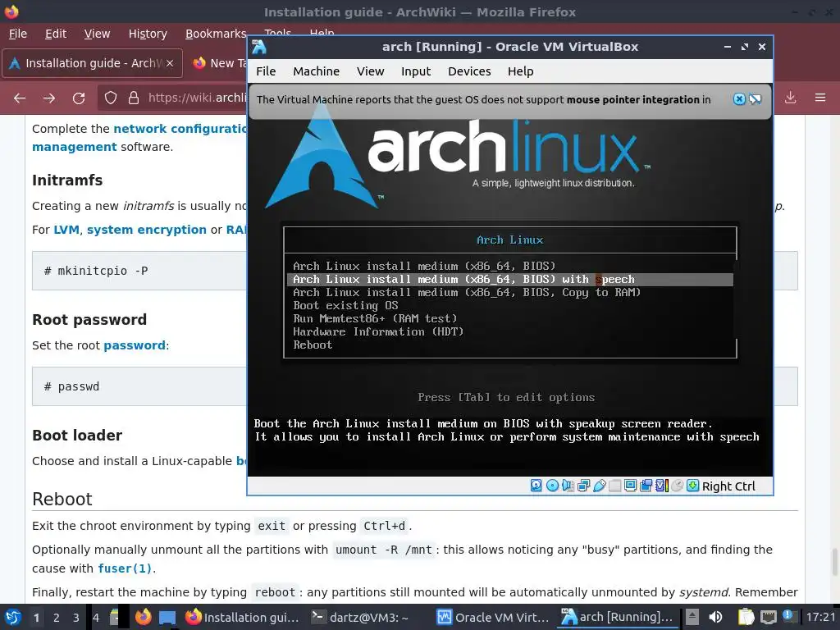Click the don't-show-again notification icon

pos(755,99)
